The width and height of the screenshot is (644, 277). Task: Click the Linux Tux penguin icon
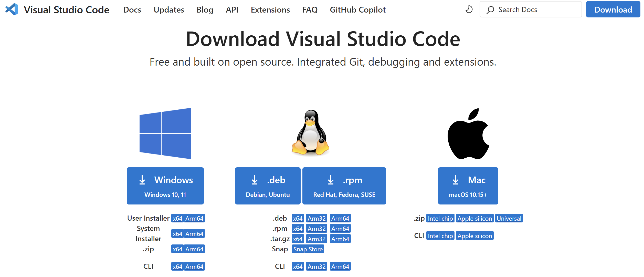tap(311, 133)
